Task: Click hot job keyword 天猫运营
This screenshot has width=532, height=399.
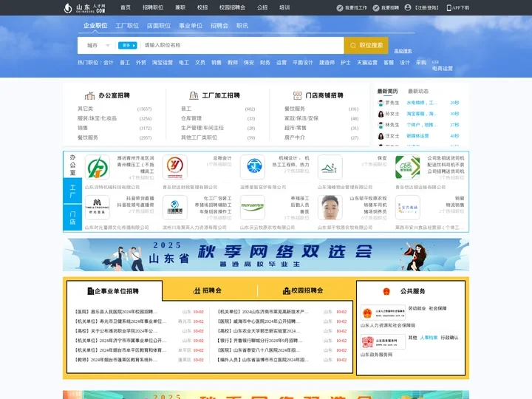Action: [367, 63]
